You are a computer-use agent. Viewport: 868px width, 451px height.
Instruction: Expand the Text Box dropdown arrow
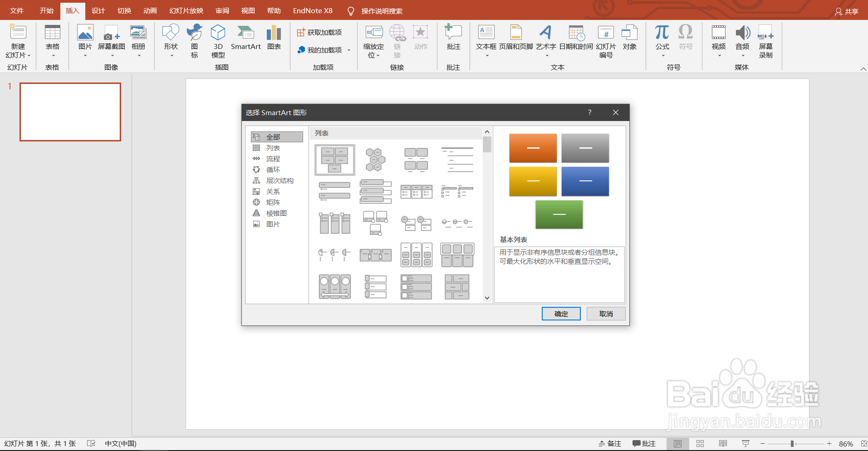click(x=487, y=56)
